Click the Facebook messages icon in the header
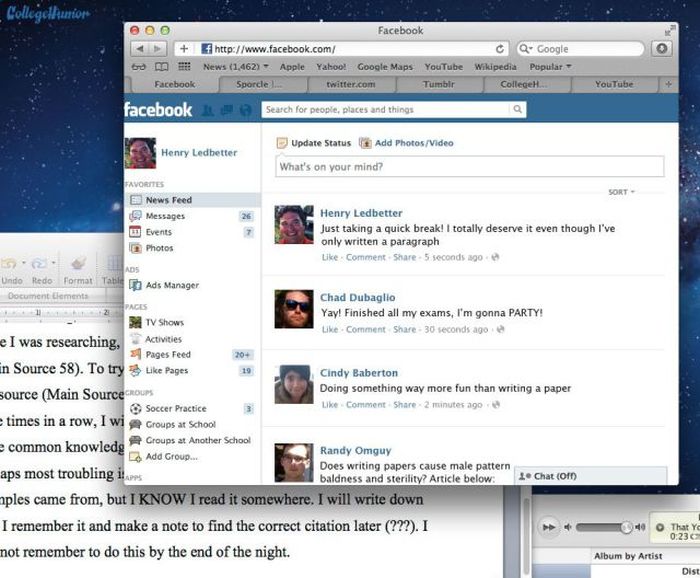 (x=227, y=110)
